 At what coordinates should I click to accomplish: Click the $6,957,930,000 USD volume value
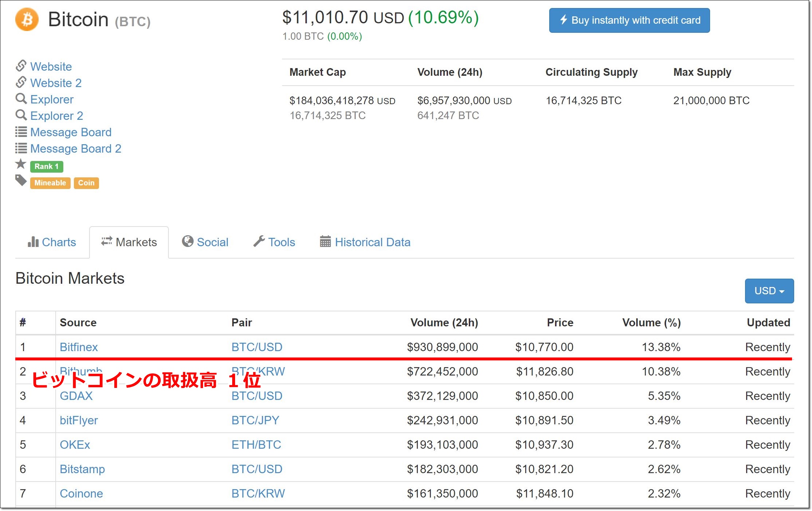464,101
